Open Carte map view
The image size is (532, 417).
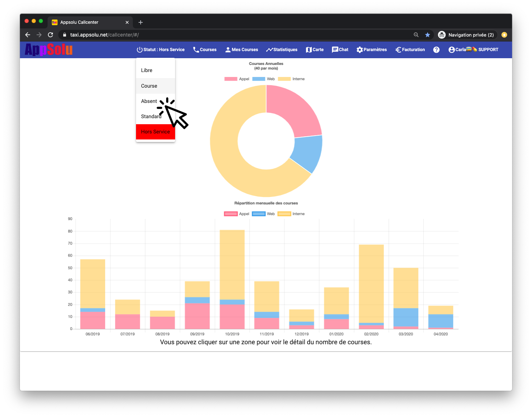tap(315, 50)
